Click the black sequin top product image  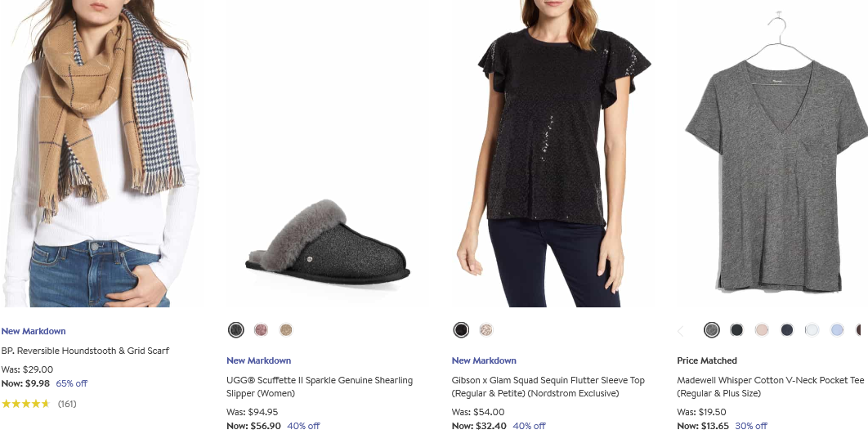click(553, 154)
